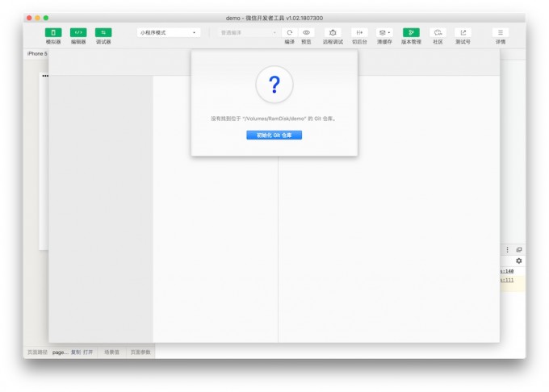Open the 清缓存 clear cache menu
Image resolution: width=549 pixels, height=392 pixels.
[384, 32]
